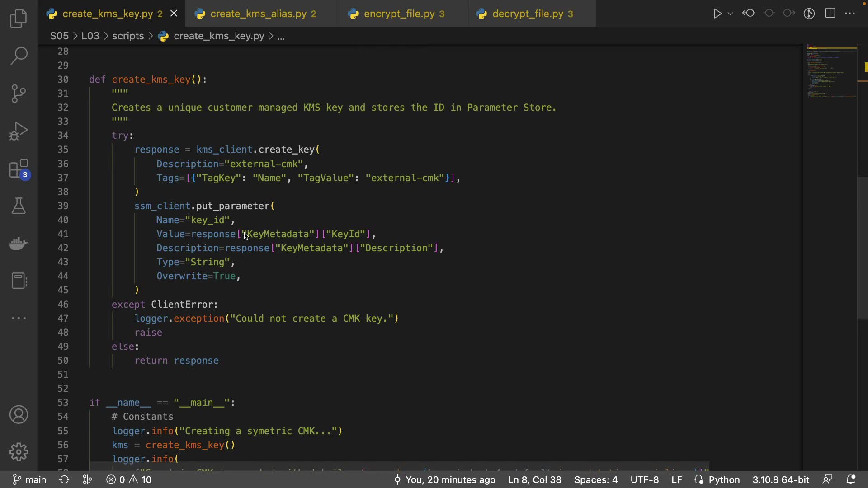Switch to decrypt_file.py tab
The height and width of the screenshot is (488, 868).
coord(528,14)
